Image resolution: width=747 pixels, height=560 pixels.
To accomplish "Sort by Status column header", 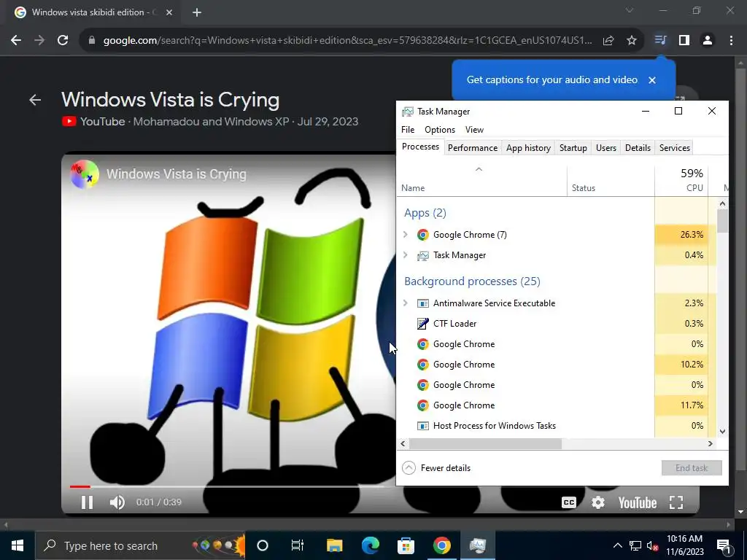I will click(x=611, y=182).
